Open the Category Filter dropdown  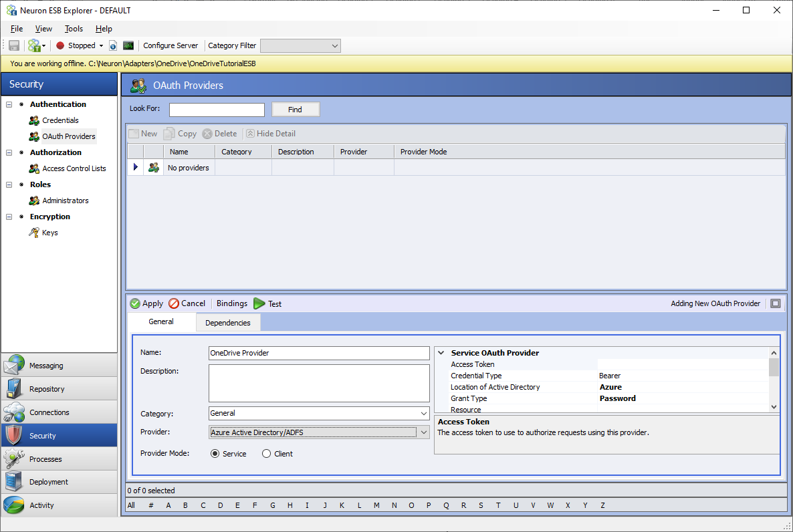[x=300, y=45]
